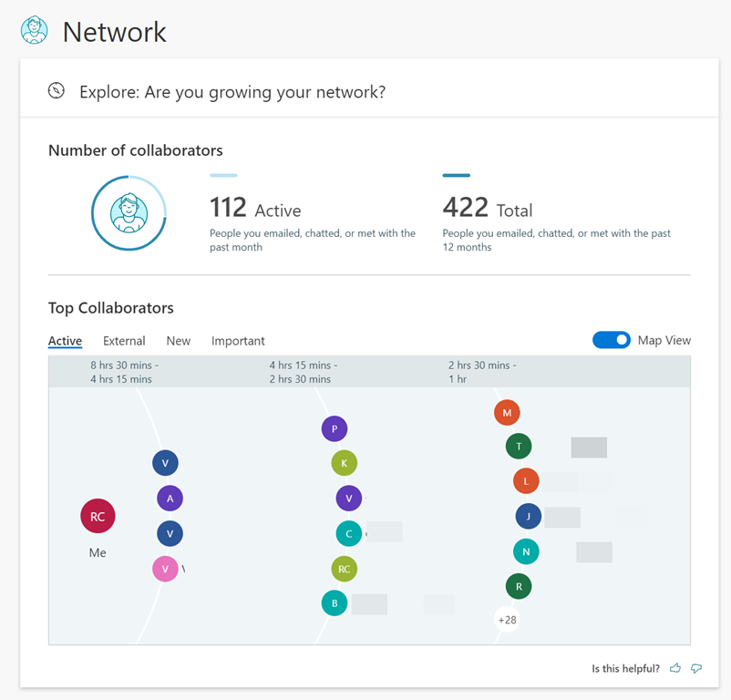This screenshot has width=731, height=700.
Task: Click the purple P collaborator avatar
Action: 335,428
